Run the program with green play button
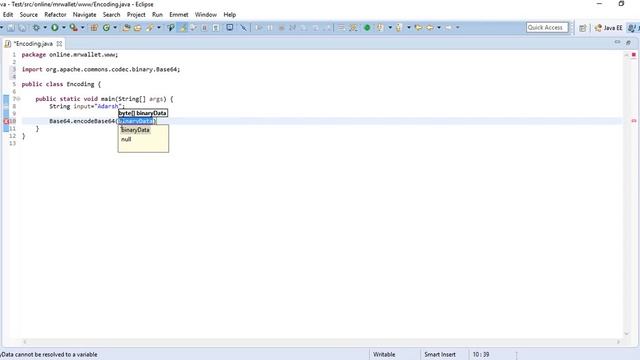 click(55, 28)
